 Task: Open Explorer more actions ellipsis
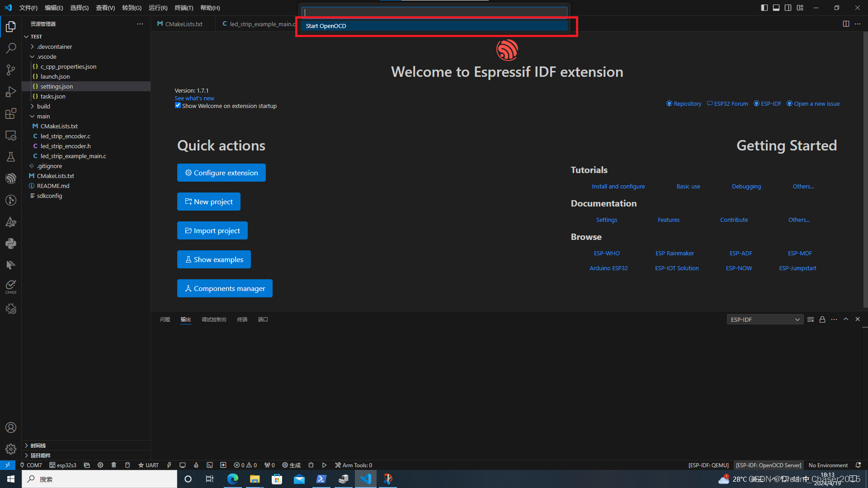[140, 24]
